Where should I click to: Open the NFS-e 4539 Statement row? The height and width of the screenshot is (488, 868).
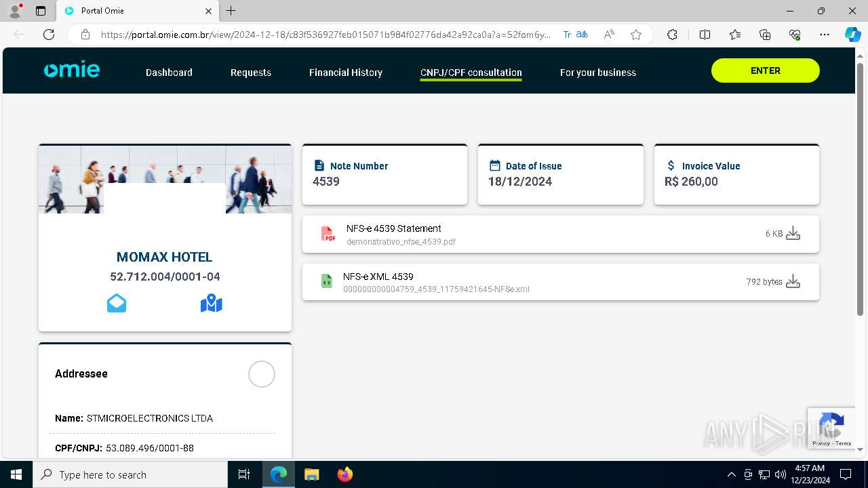pyautogui.click(x=561, y=234)
